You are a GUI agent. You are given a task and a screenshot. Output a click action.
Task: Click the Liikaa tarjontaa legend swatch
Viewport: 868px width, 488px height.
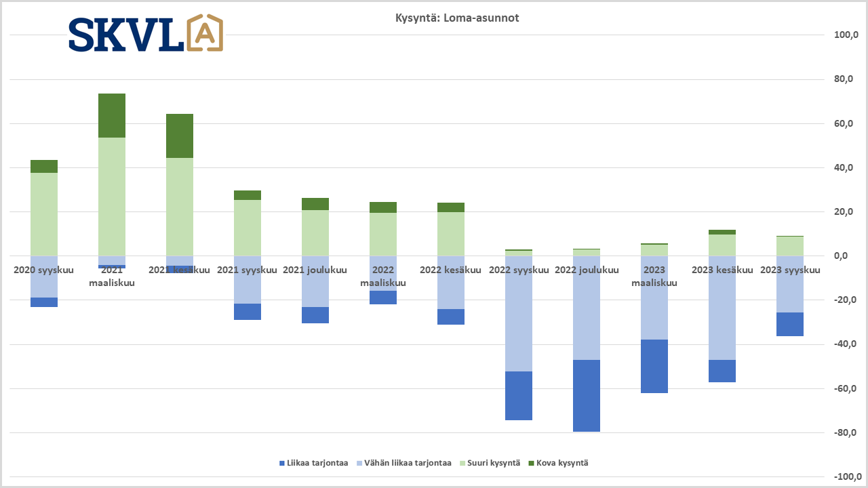(x=282, y=464)
